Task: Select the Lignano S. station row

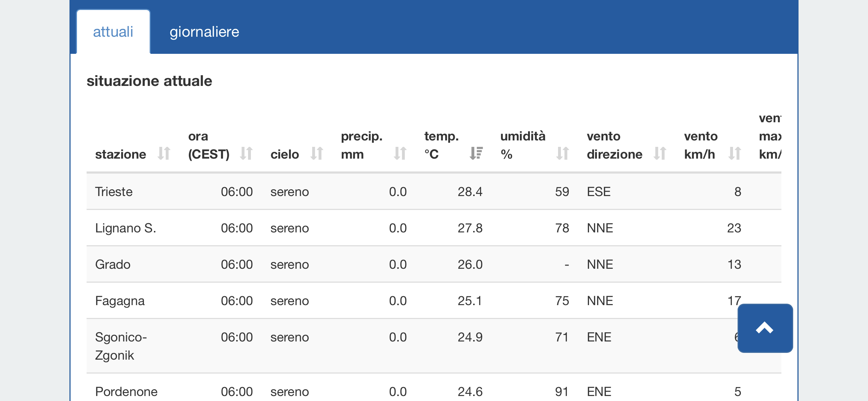Action: pyautogui.click(x=434, y=228)
